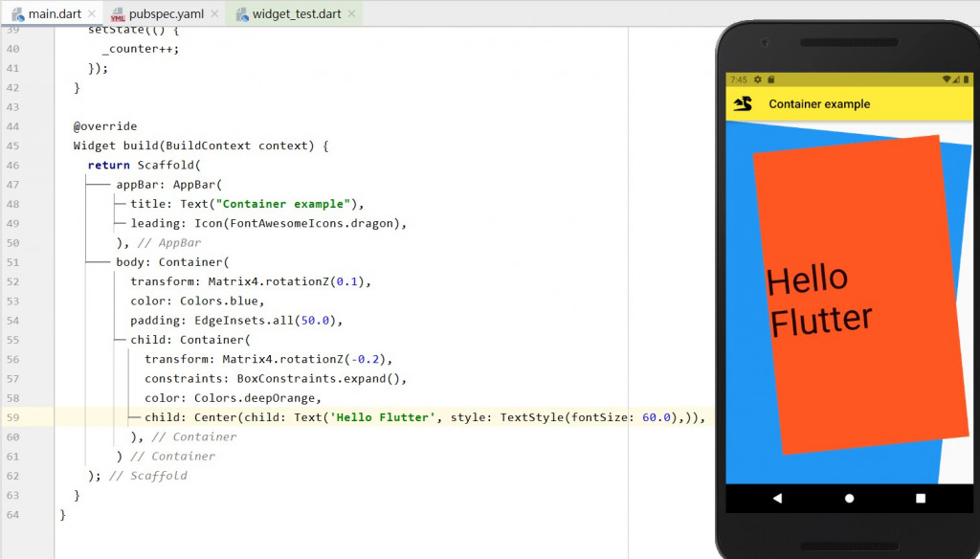The image size is (980, 559).
Task: Click '_counter++;' on line 40
Action: coord(141,49)
